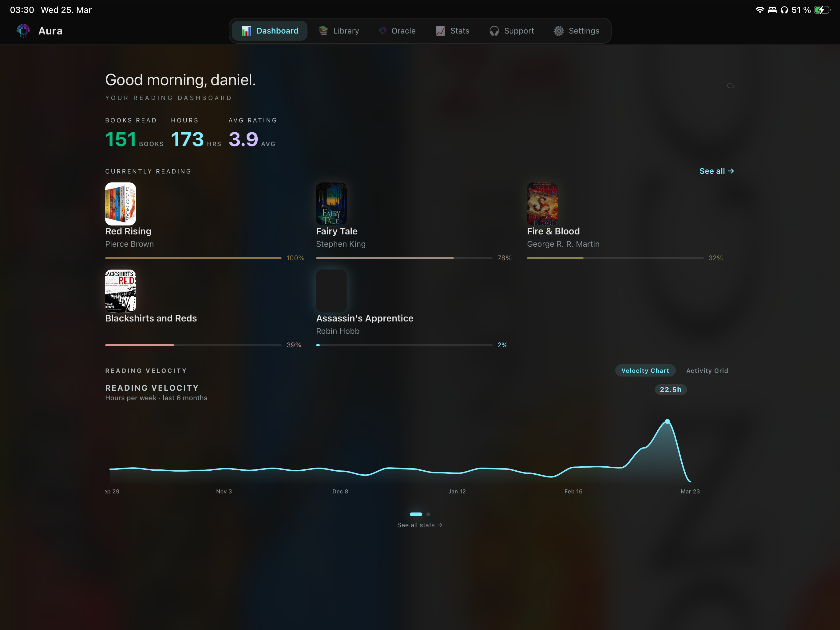Click author name George R. R. Martin
This screenshot has height=630, width=840.
coord(563,244)
